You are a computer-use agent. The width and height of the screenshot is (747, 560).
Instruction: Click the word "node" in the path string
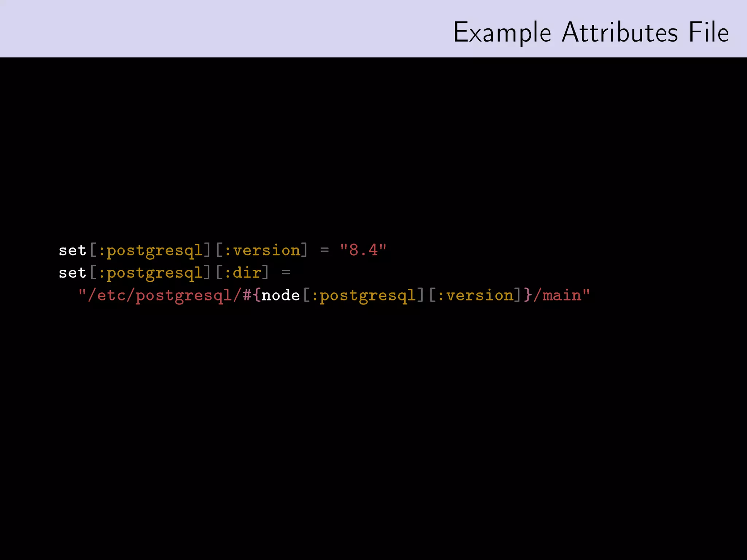pyautogui.click(x=280, y=295)
